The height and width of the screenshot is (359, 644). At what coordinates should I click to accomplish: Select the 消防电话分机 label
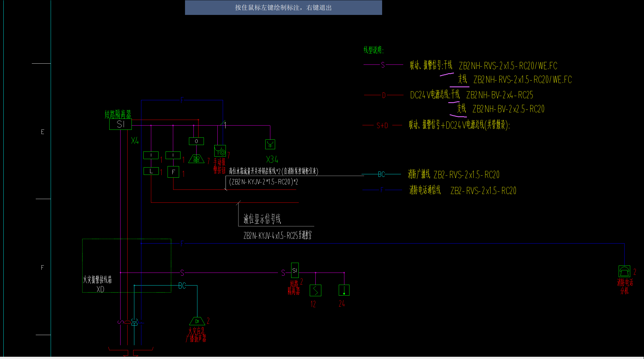click(x=625, y=287)
